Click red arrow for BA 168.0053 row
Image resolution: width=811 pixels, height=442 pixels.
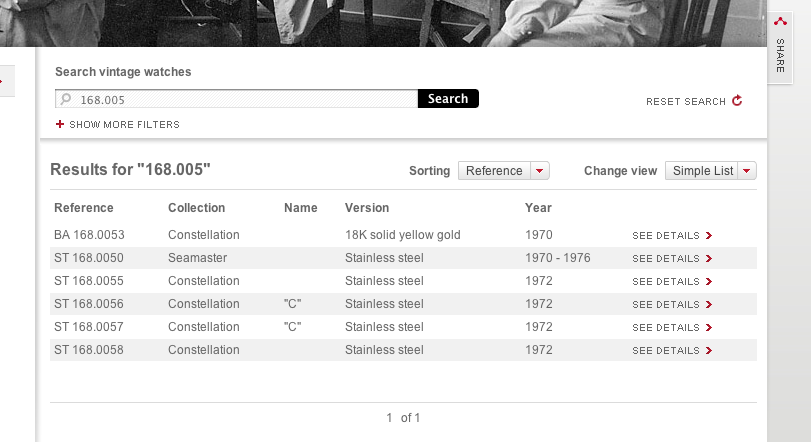(x=709, y=236)
